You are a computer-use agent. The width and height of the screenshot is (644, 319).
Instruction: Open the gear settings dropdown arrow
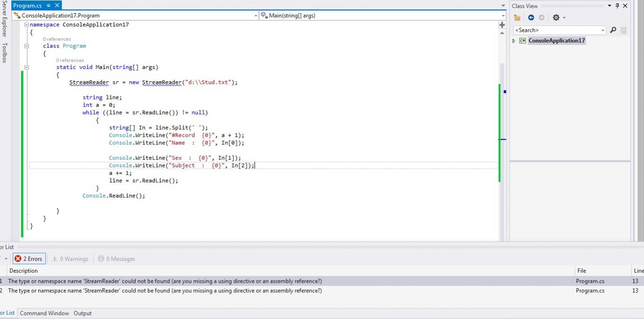point(564,18)
